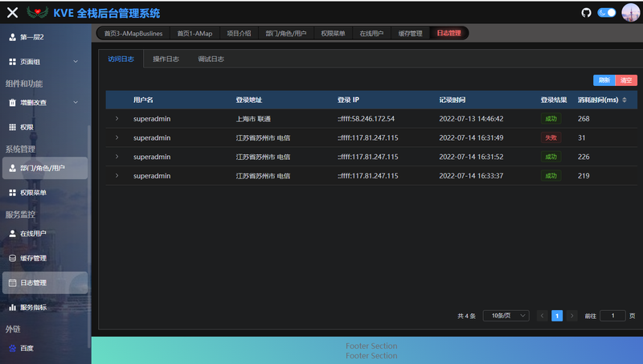Open the 首页1-AMap tab
This screenshot has width=643, height=364.
[x=195, y=33]
